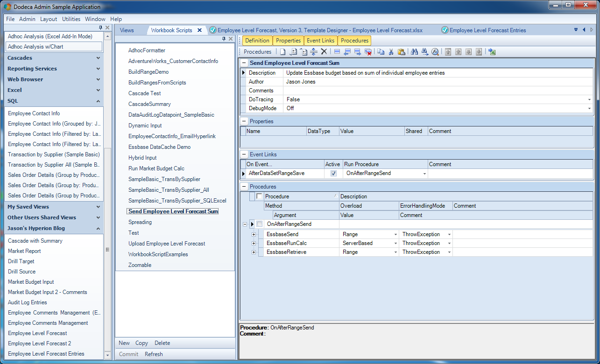The height and width of the screenshot is (364, 600).
Task: Switch to the Event Links tab
Action: (321, 41)
